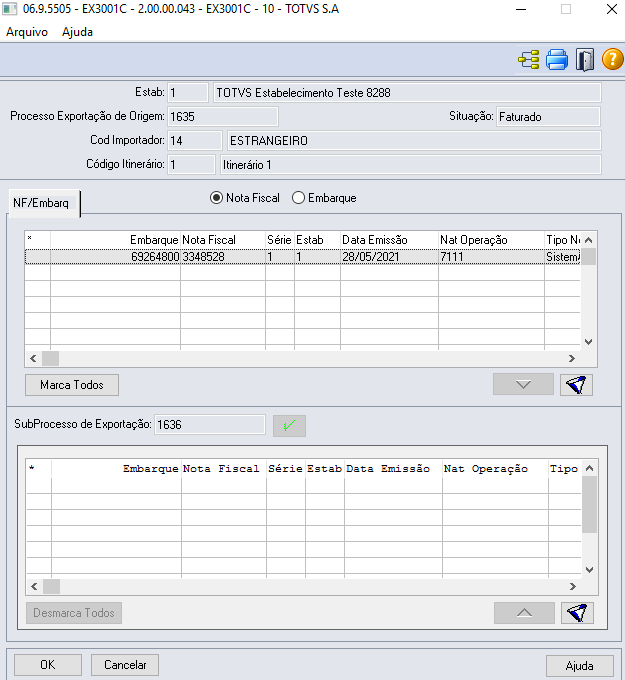
Task: Click Série column header in upper grid
Action: [x=280, y=240]
